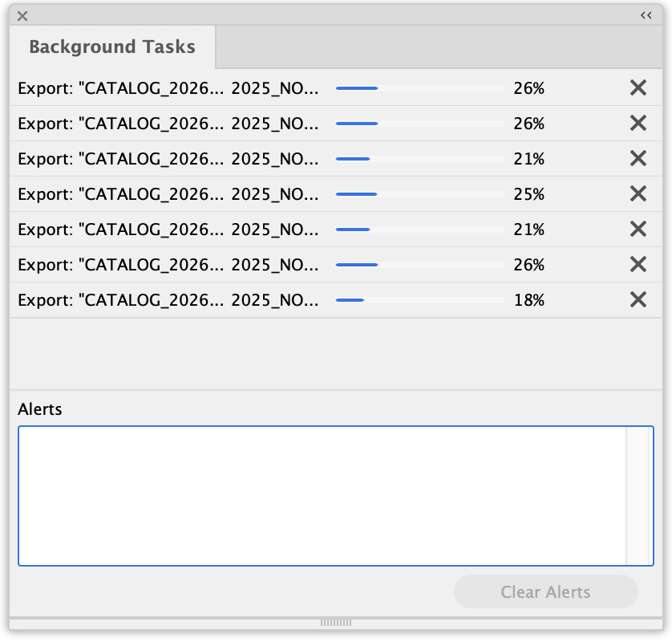Image resolution: width=672 pixels, height=642 pixels.
Task: Click inside the Alerts text box
Action: (321, 495)
